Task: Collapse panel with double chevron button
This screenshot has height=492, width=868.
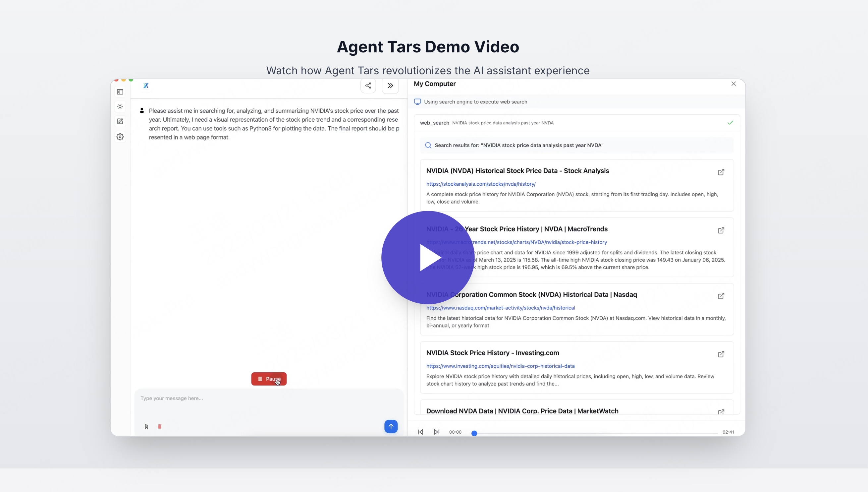Action: coord(390,86)
